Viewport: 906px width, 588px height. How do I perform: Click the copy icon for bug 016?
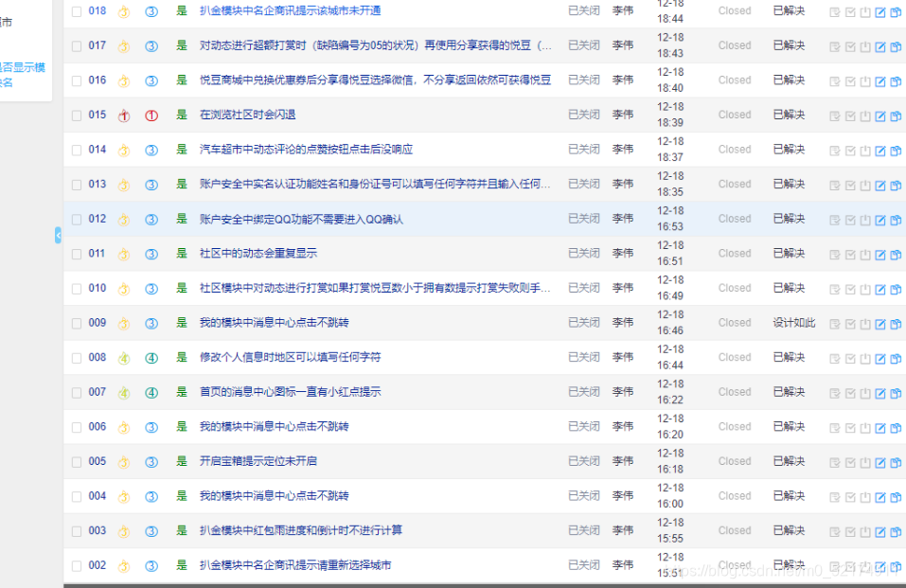(x=896, y=81)
